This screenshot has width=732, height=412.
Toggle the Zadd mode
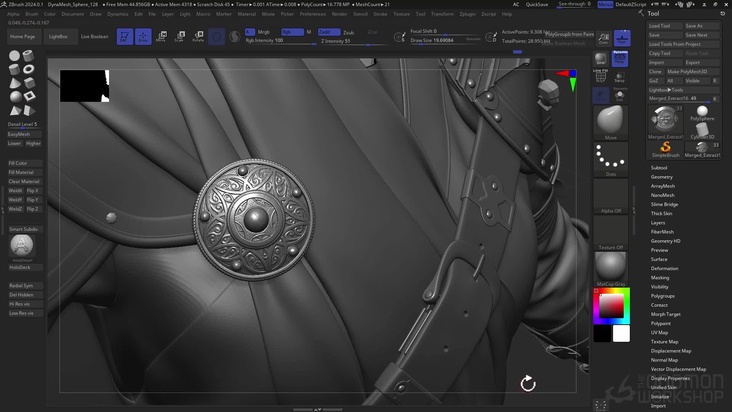329,32
